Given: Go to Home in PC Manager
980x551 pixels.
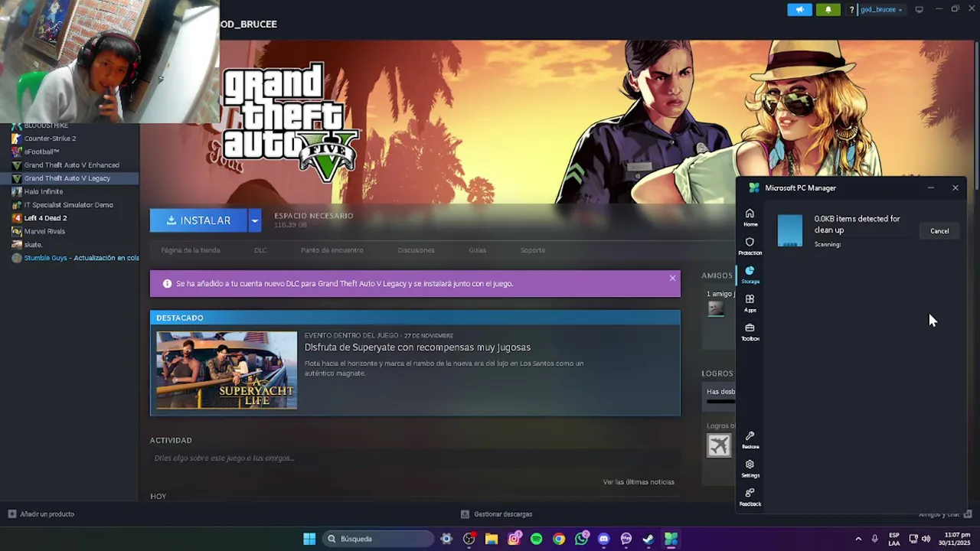Looking at the screenshot, I should click(750, 217).
